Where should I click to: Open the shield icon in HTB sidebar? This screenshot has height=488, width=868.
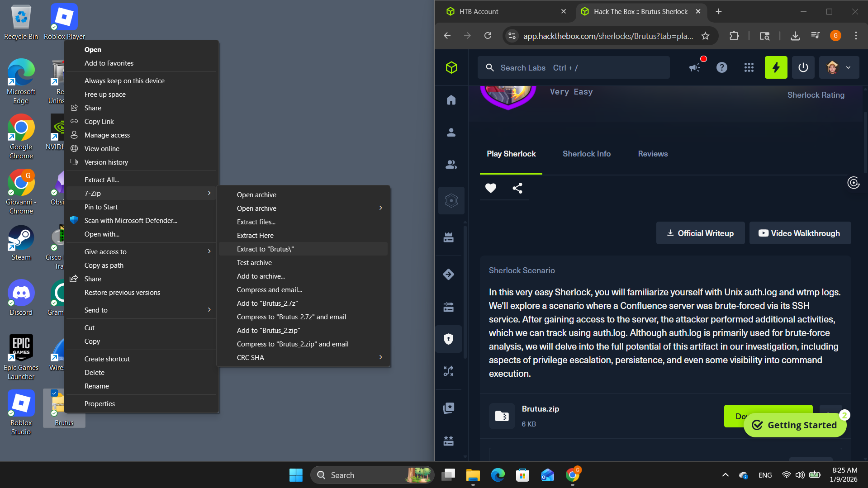point(449,339)
